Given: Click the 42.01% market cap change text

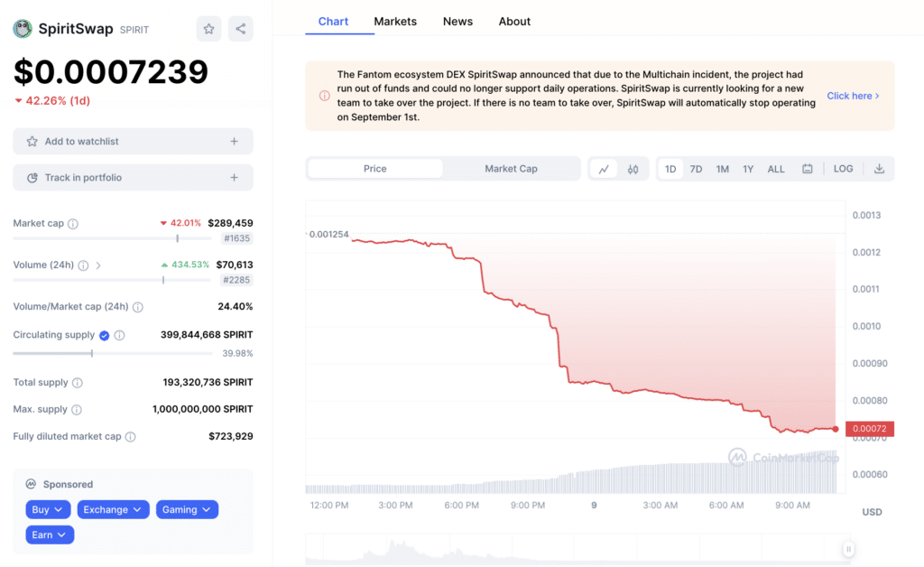Looking at the screenshot, I should [186, 223].
